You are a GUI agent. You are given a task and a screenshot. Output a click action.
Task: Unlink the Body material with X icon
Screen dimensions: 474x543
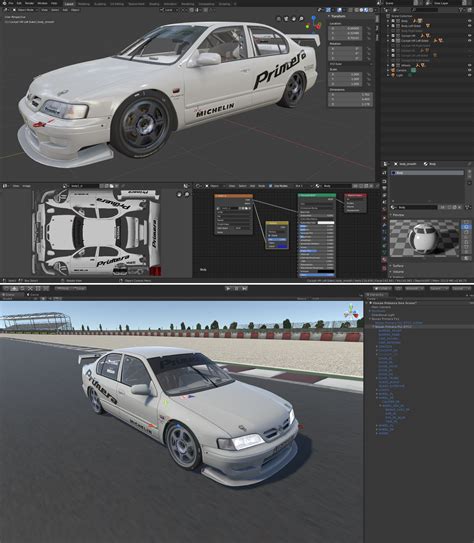459,207
